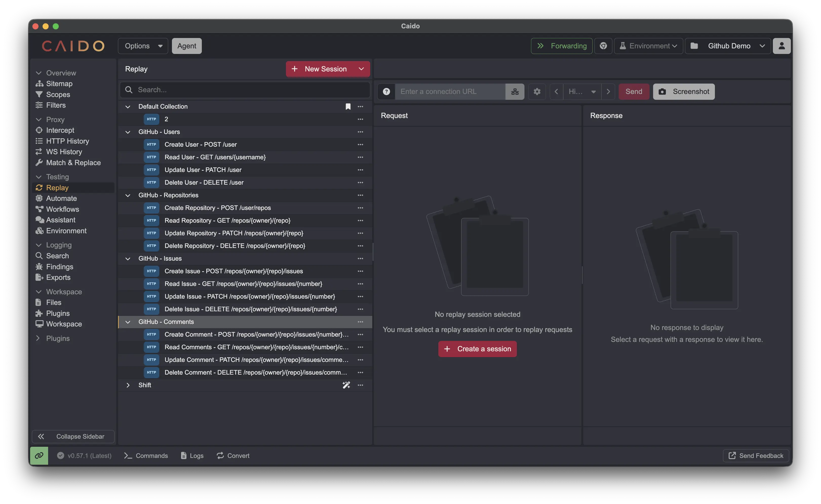Open WS History
The width and height of the screenshot is (821, 504).
click(64, 152)
